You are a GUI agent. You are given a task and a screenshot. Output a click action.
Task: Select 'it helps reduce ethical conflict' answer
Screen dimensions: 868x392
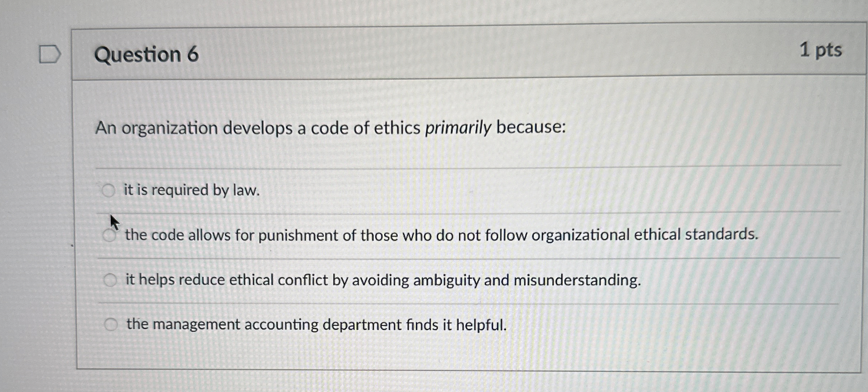110,279
